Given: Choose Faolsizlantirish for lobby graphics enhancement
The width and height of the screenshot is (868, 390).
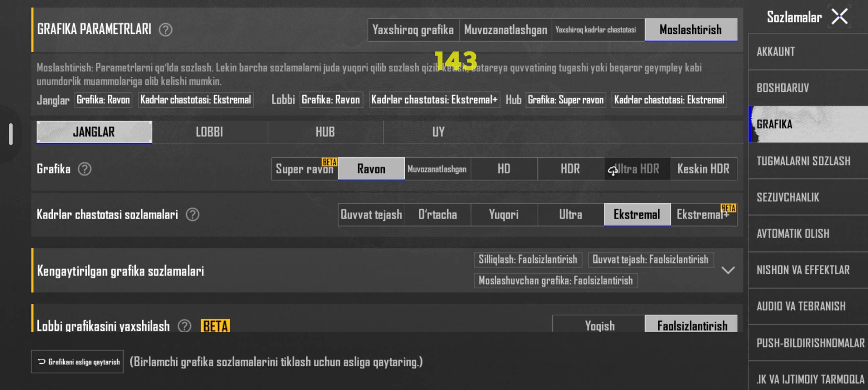Looking at the screenshot, I should point(691,324).
